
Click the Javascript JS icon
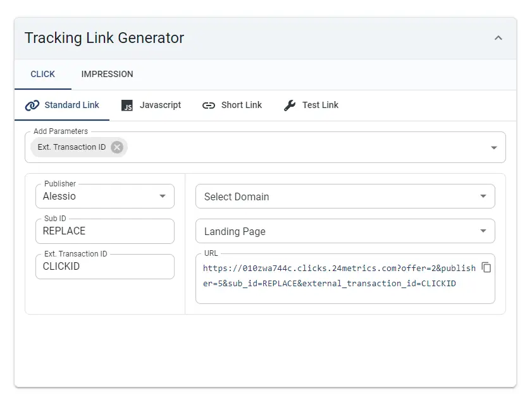click(x=127, y=106)
